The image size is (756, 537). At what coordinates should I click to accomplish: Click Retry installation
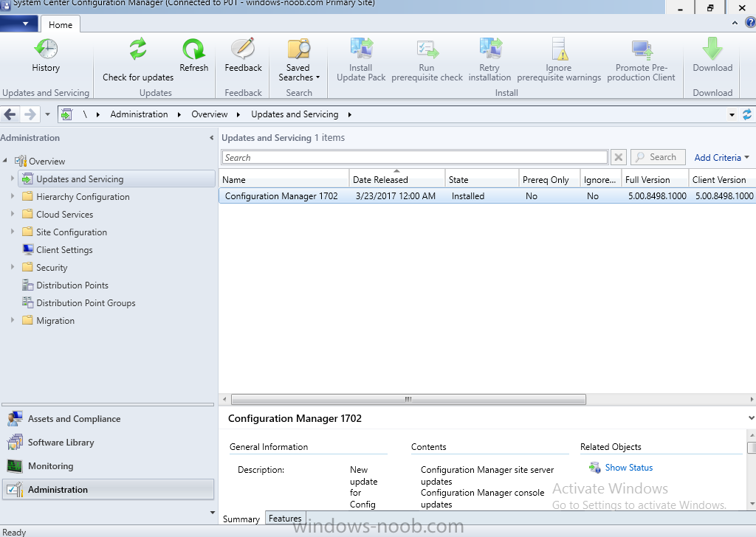coord(489,60)
